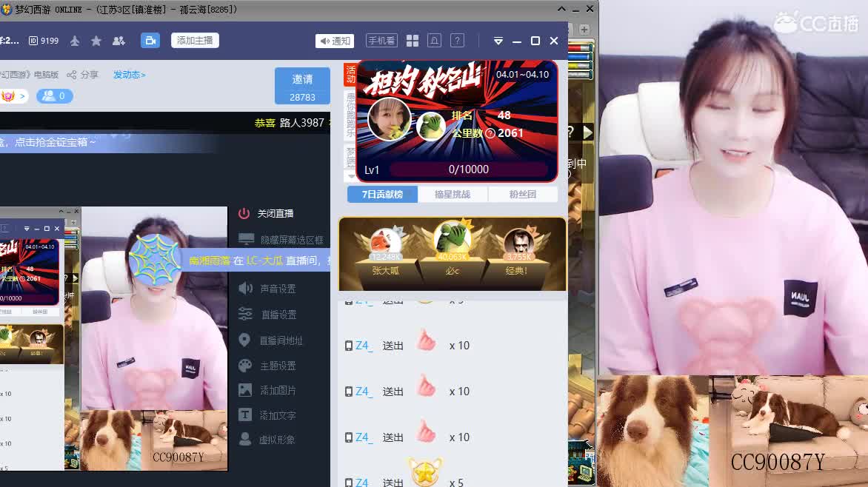Click the blue video camera icon
868x487 pixels.
[x=150, y=41]
